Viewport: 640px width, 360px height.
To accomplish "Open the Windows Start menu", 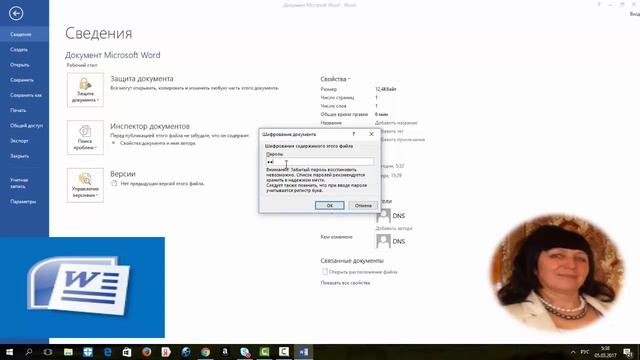I will (9, 352).
